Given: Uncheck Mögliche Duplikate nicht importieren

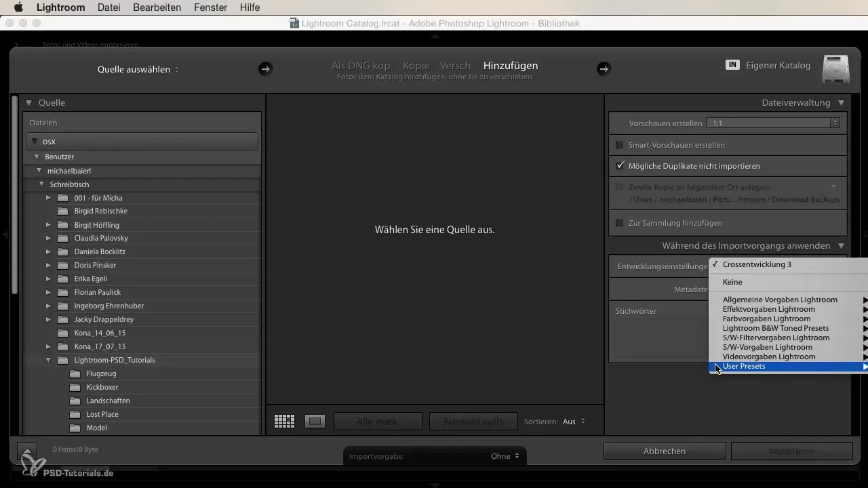Looking at the screenshot, I should coord(619,165).
